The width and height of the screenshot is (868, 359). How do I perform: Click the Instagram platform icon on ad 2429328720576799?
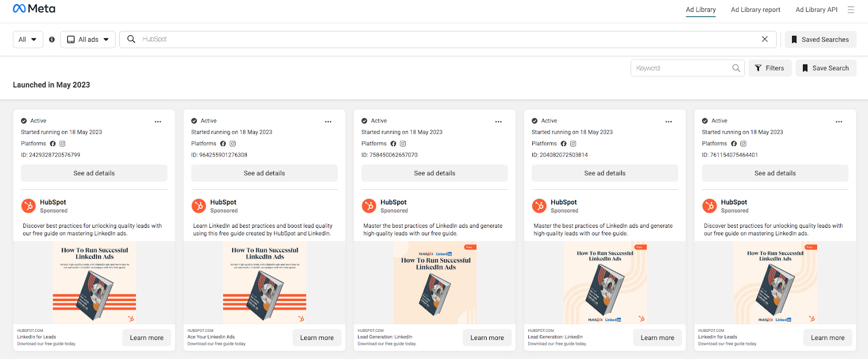[x=62, y=144]
